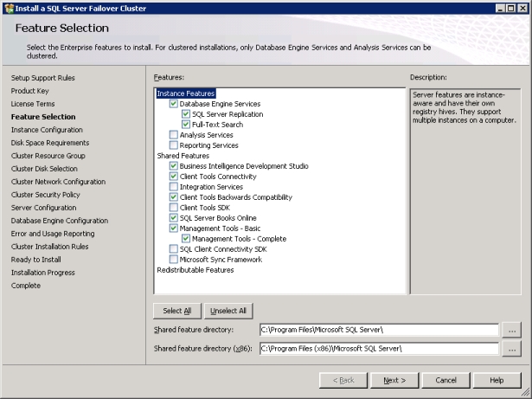Select the Redistributable Features tree heading
The width and height of the screenshot is (532, 399).
pos(195,269)
